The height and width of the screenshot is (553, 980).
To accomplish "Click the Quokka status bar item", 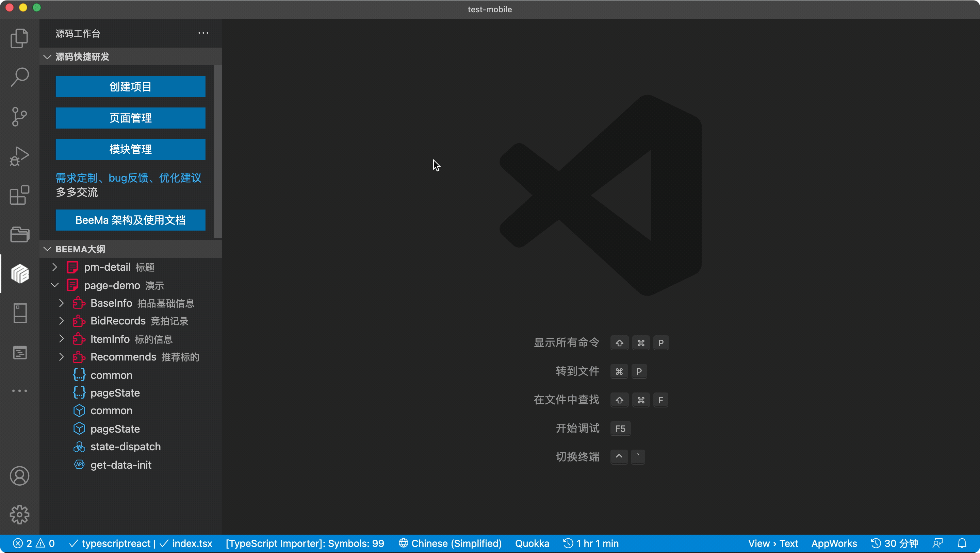I will point(532,543).
